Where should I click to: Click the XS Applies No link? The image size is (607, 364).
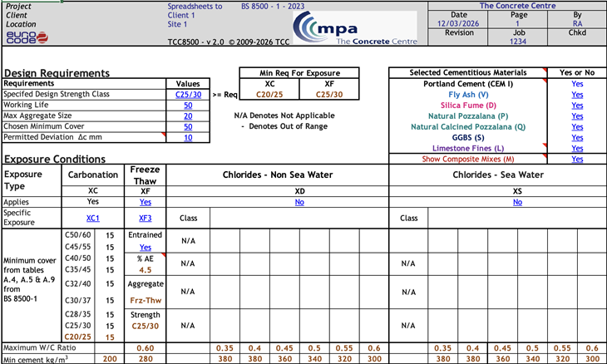click(517, 202)
